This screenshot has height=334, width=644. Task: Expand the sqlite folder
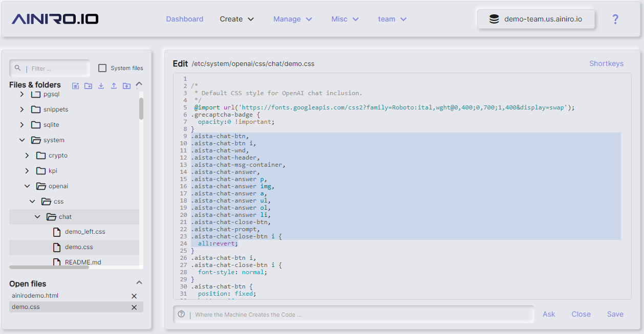[x=22, y=125]
